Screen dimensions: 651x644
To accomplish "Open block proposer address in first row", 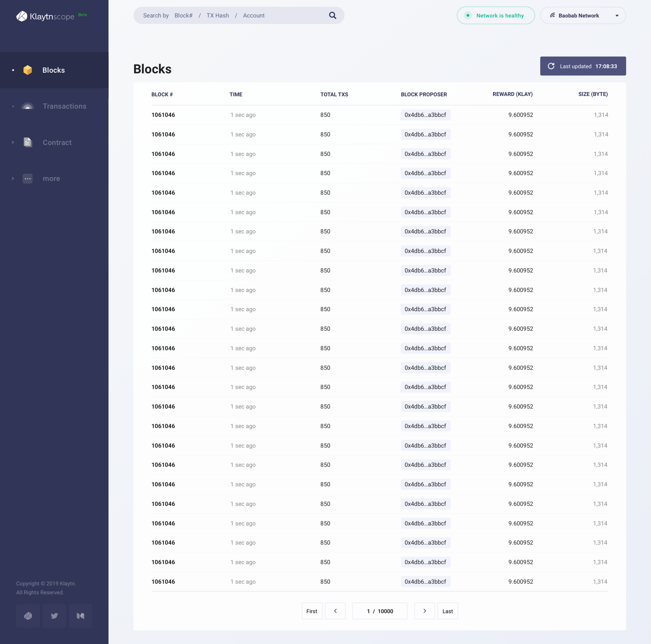I will [425, 115].
